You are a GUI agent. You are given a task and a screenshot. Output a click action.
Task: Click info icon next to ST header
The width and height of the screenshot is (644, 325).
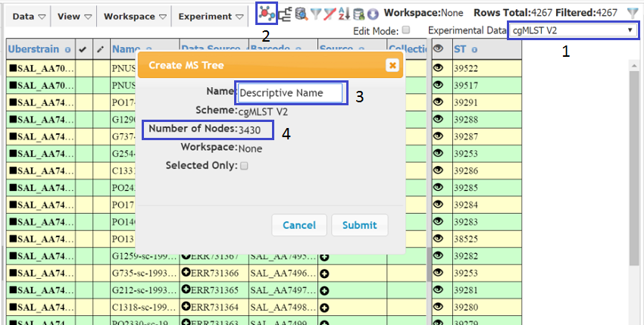(x=474, y=50)
